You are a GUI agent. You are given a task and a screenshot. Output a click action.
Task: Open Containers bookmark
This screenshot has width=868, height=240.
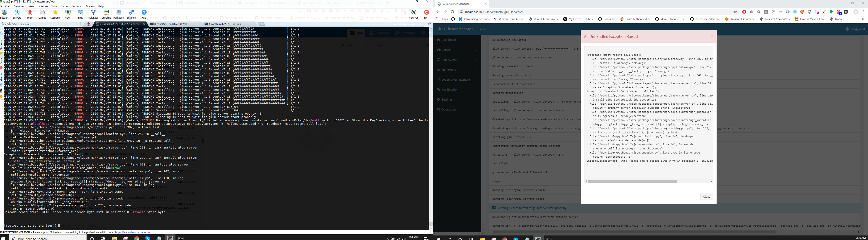click(x=607, y=19)
